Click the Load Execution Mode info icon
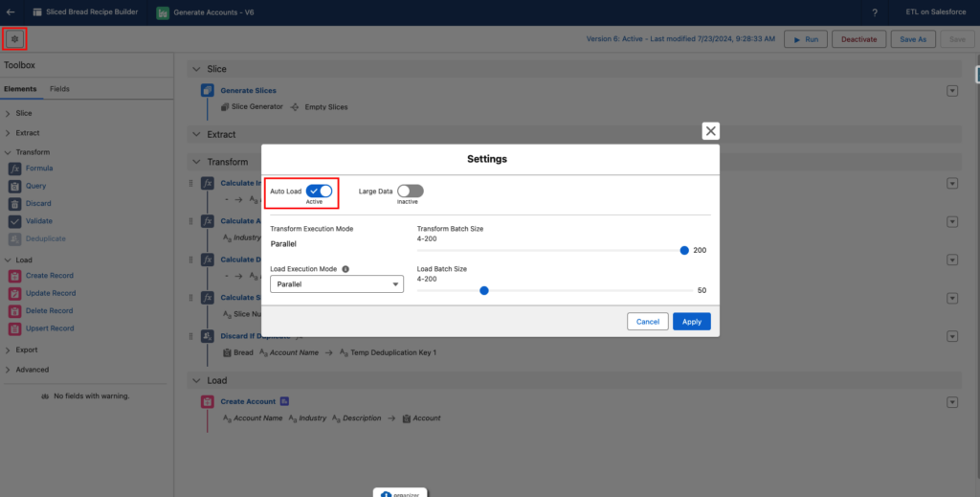980x497 pixels. [345, 269]
